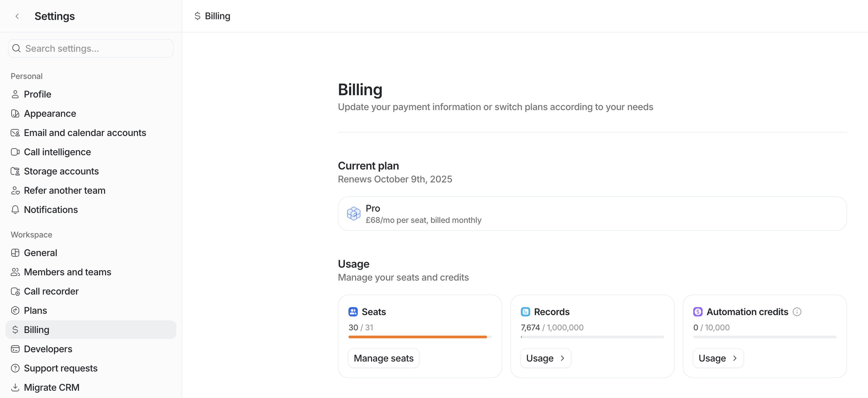Select Email and calendar accounts
Screen dimensions: 868x398
pos(85,133)
